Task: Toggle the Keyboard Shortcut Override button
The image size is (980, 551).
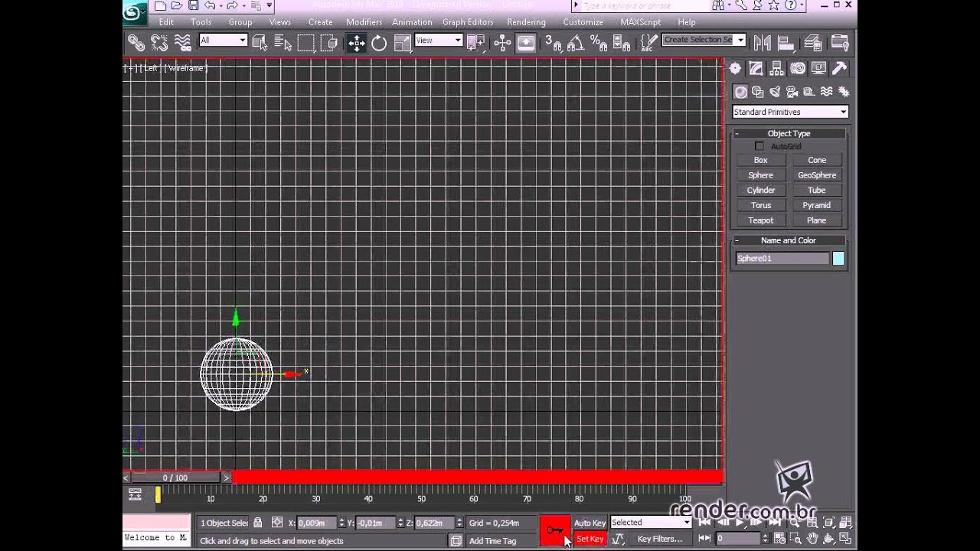Action: click(526, 43)
